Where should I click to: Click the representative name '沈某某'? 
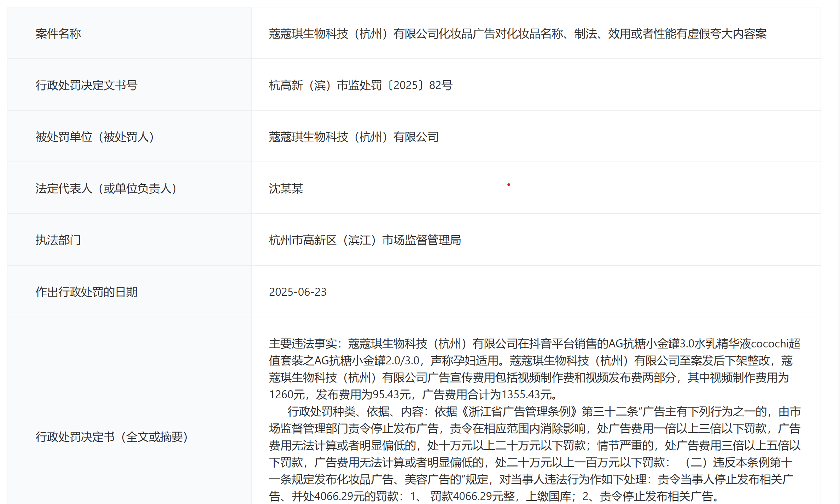(286, 188)
